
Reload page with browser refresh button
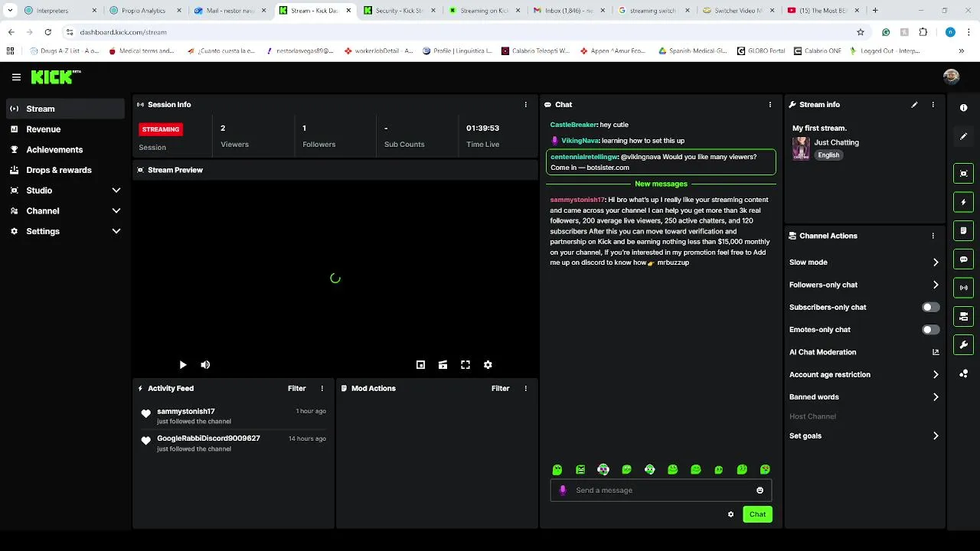pos(47,32)
